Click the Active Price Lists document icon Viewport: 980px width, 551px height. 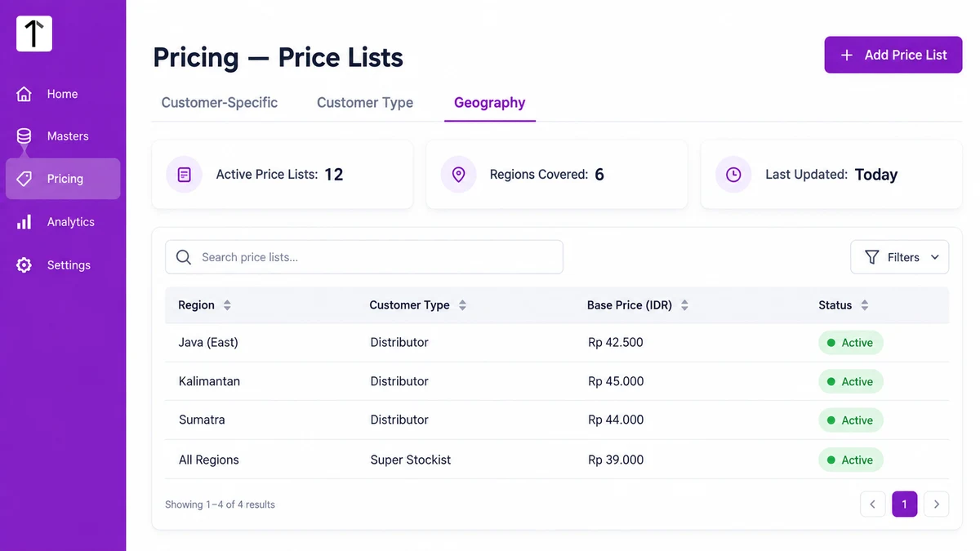click(185, 175)
